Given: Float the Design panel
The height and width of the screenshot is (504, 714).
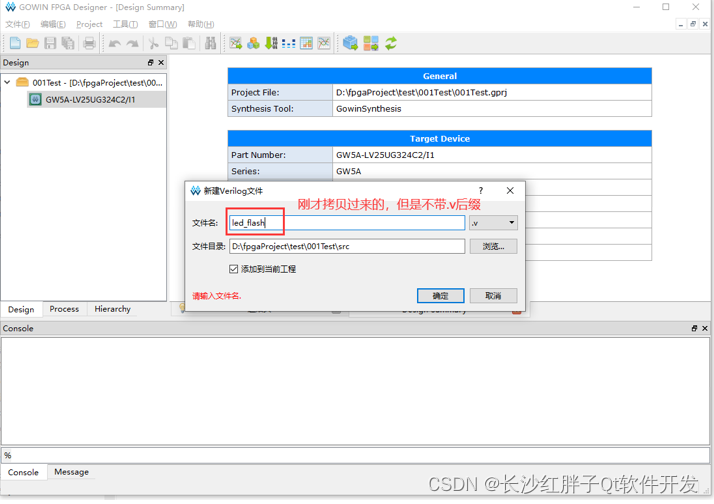Looking at the screenshot, I should [x=151, y=63].
